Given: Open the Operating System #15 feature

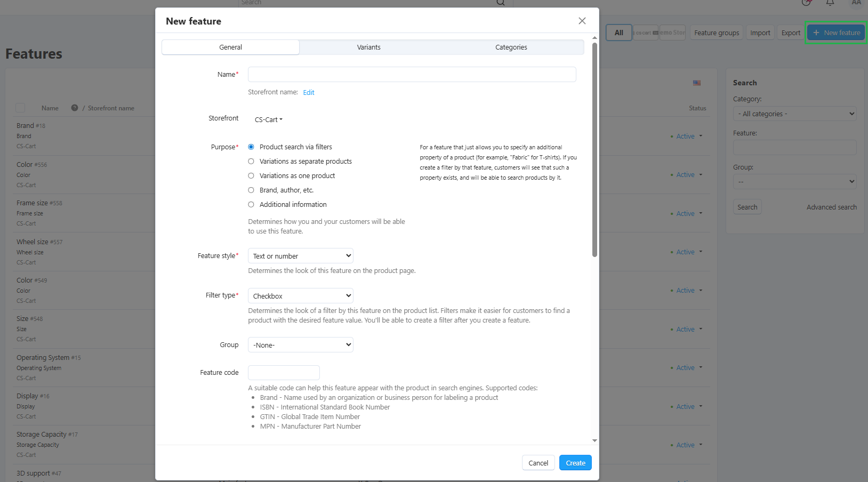Looking at the screenshot, I should [x=43, y=357].
